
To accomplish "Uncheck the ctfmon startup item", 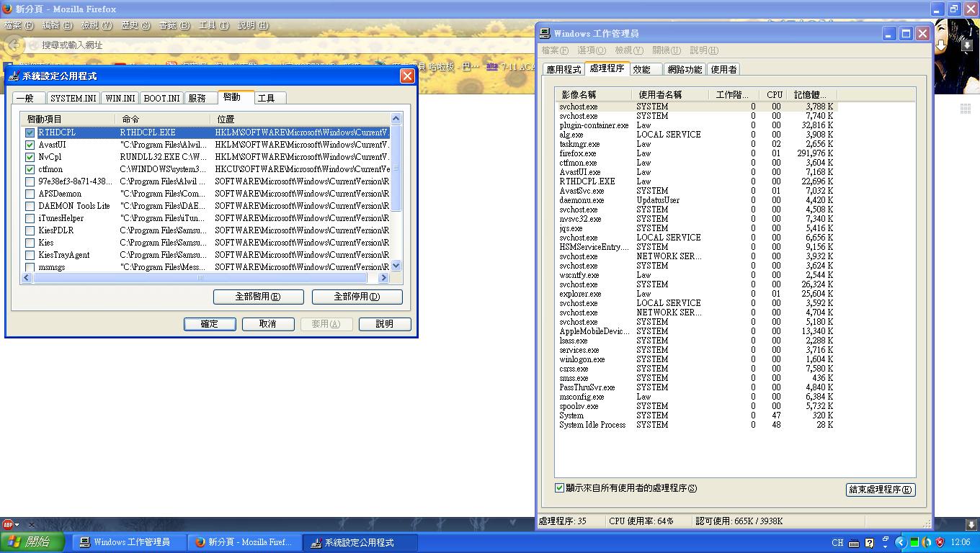I will (x=30, y=169).
